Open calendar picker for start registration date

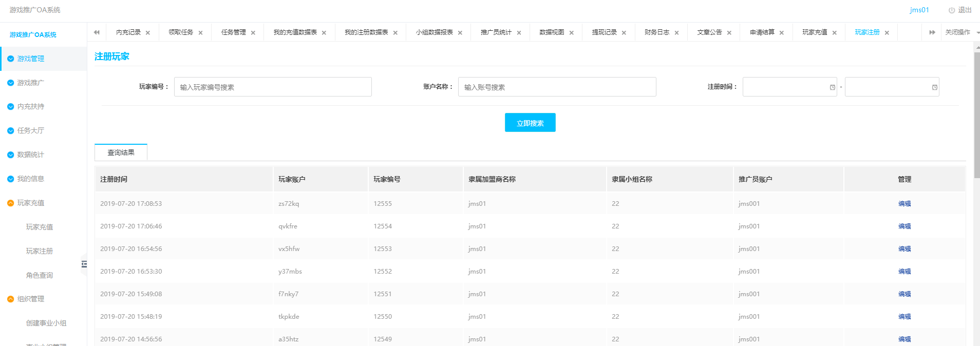point(832,87)
